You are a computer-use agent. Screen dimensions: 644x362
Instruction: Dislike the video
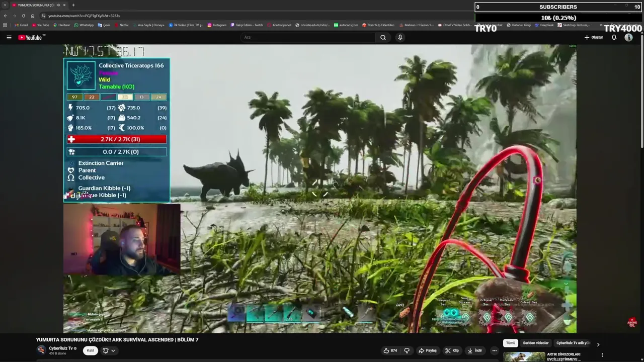tap(407, 350)
